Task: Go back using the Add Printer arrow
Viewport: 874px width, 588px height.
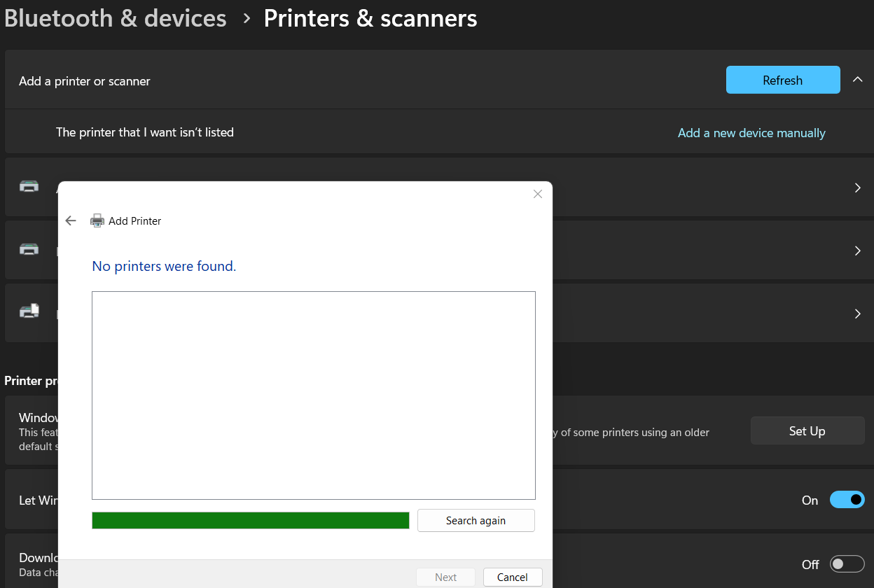Action: coord(70,220)
